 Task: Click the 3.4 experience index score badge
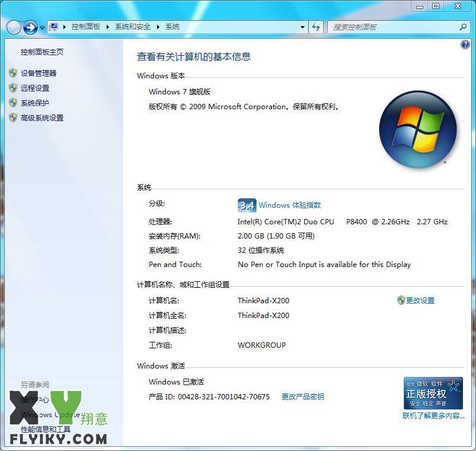(247, 205)
